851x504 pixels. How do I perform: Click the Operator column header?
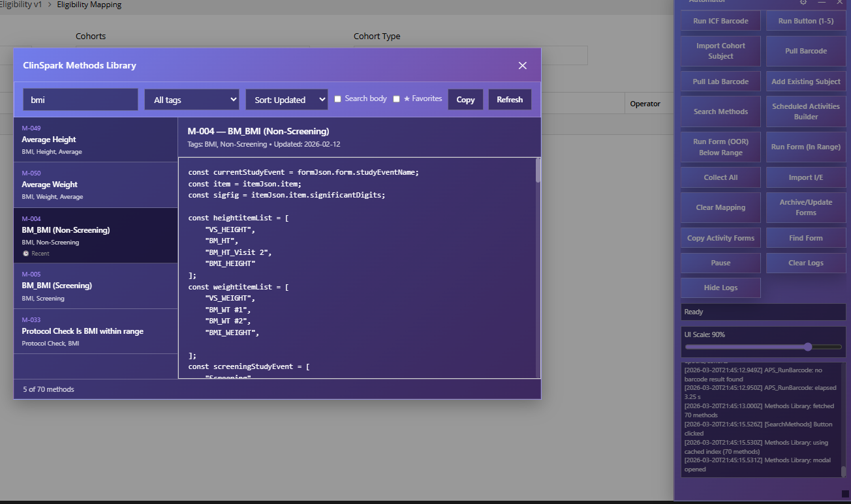[x=645, y=104]
